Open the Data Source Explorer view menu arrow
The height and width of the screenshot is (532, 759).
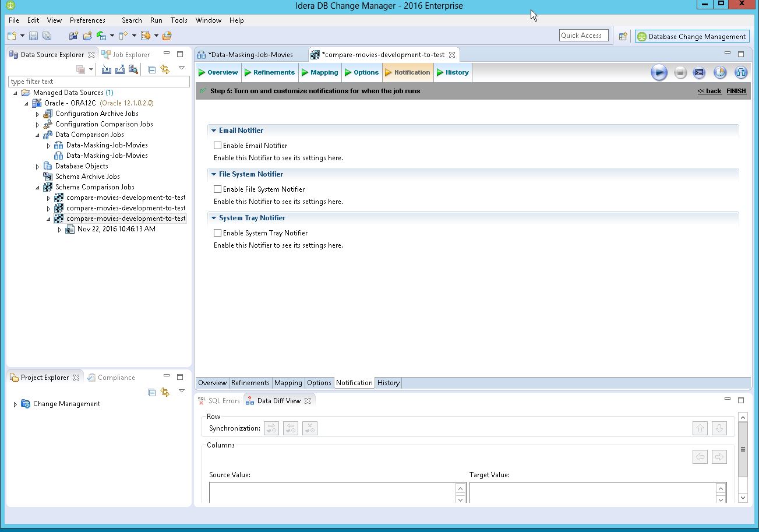pyautogui.click(x=182, y=68)
